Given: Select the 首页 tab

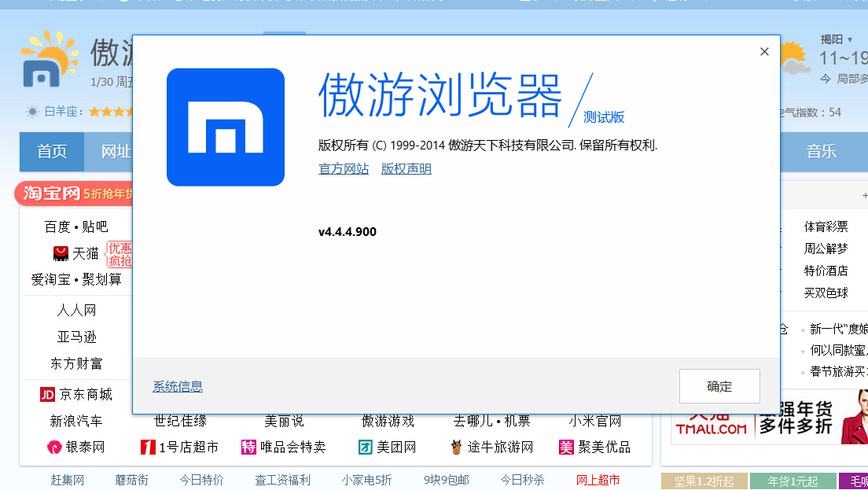Looking at the screenshot, I should coord(52,151).
